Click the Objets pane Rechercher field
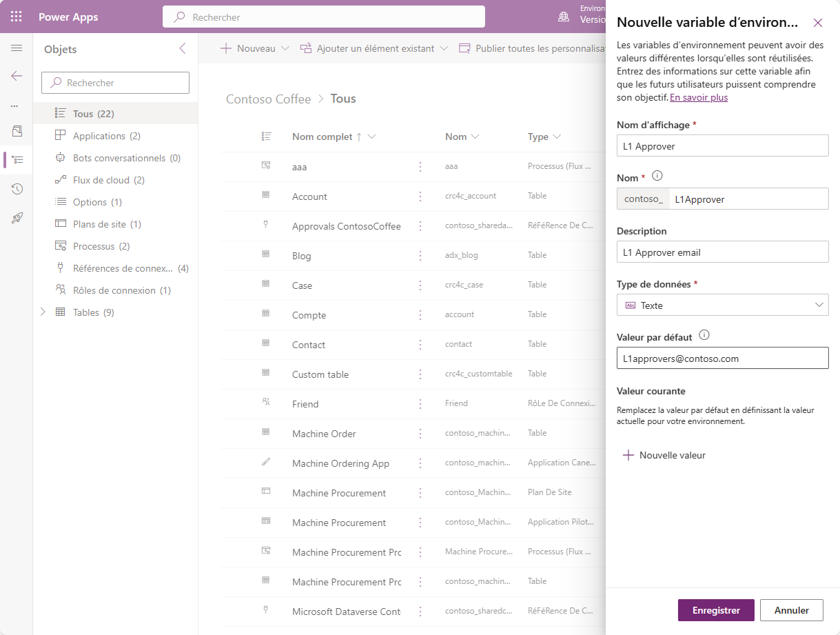 [x=116, y=83]
